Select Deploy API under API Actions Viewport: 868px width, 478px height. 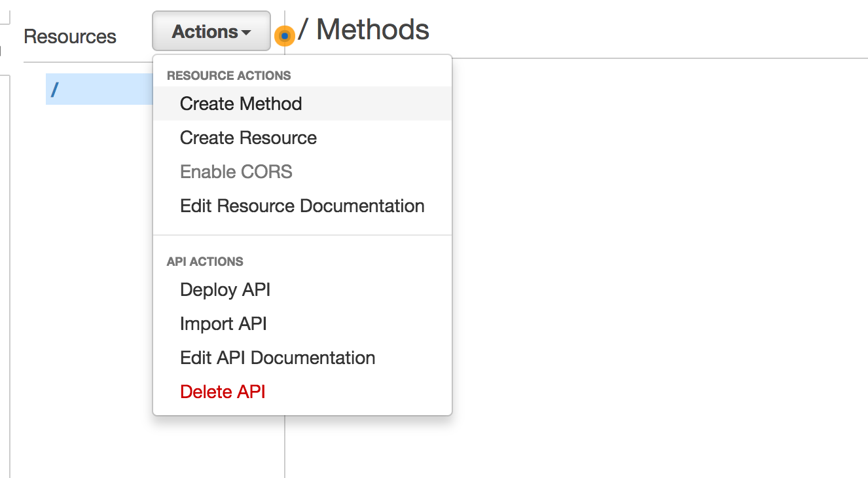coord(225,289)
